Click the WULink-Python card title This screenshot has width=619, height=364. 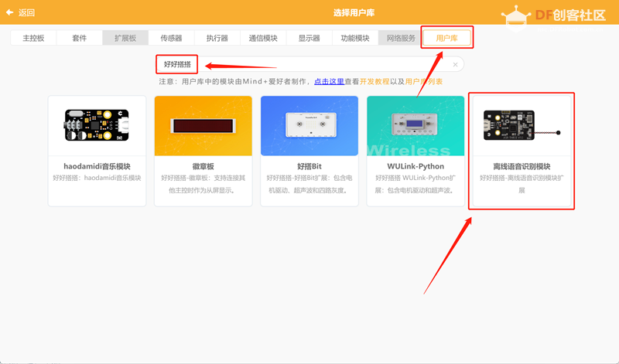coord(416,166)
